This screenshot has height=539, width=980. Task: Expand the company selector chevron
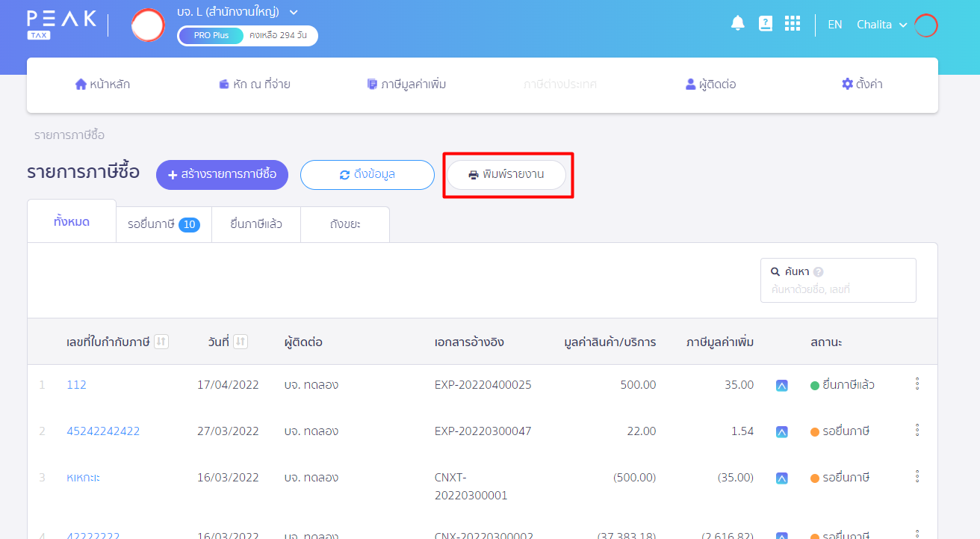[x=294, y=12]
